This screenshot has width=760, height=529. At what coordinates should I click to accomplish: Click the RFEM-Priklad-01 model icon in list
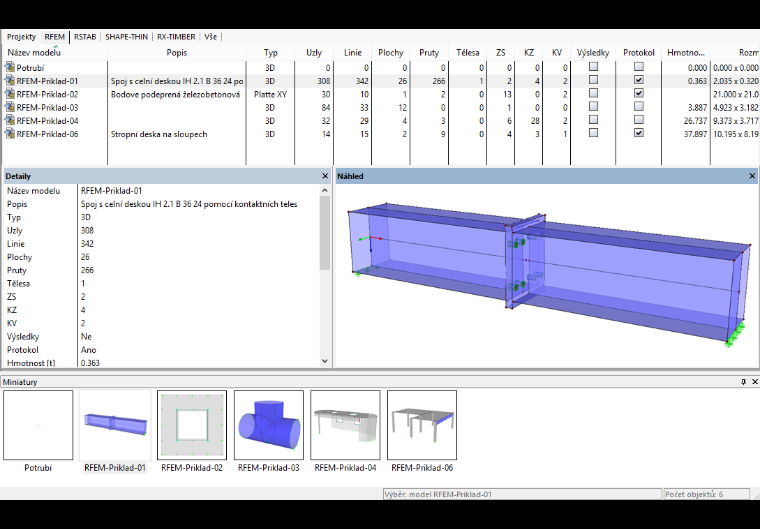[10, 81]
